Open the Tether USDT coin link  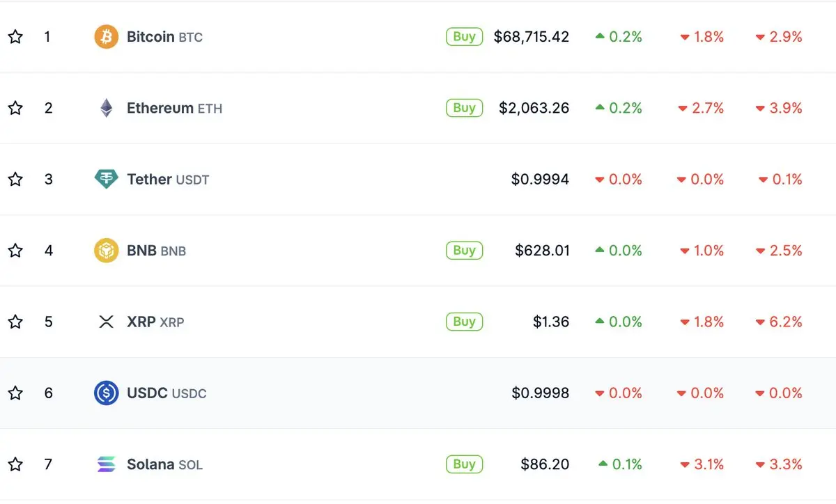pyautogui.click(x=167, y=180)
